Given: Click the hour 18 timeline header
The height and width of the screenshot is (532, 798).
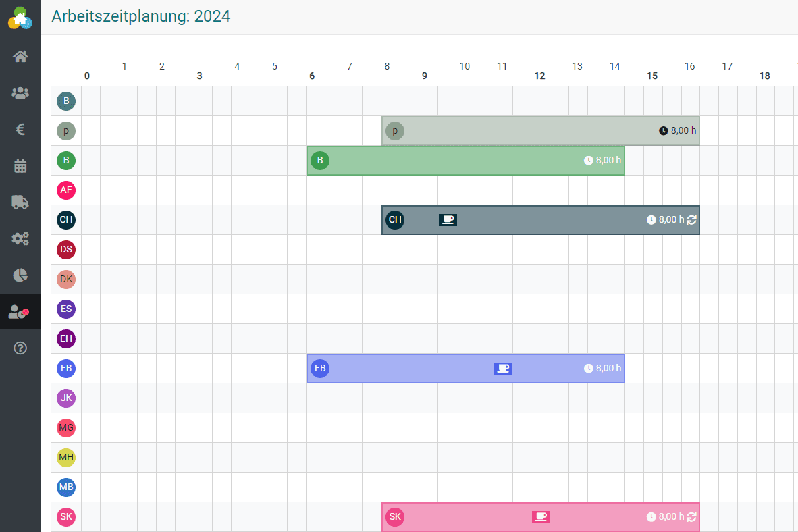Looking at the screenshot, I should [x=764, y=76].
